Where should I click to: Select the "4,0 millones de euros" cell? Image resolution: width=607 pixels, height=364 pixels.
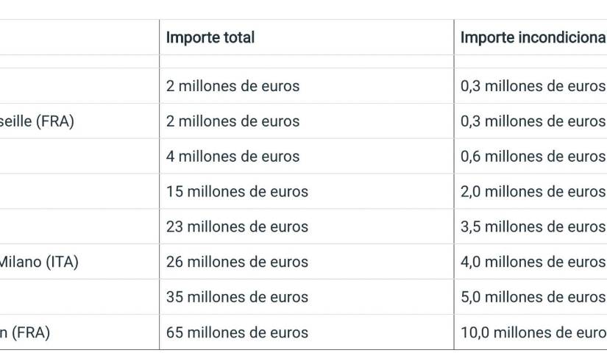tap(533, 263)
